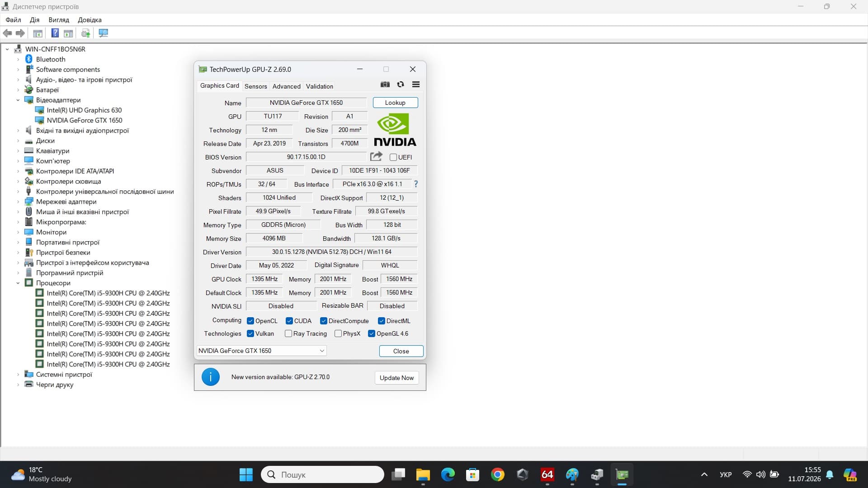Open the Вигляд menu
The height and width of the screenshot is (488, 868).
59,20
